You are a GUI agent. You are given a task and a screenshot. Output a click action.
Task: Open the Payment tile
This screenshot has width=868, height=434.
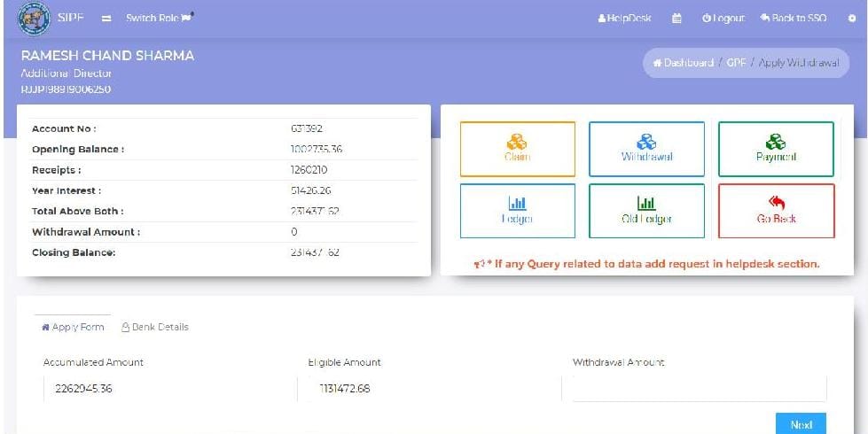tap(776, 149)
